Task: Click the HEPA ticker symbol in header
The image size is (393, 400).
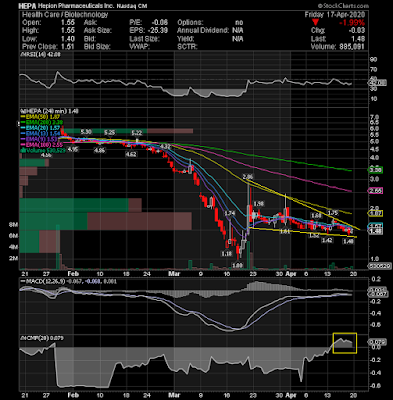Action: pos(27,6)
